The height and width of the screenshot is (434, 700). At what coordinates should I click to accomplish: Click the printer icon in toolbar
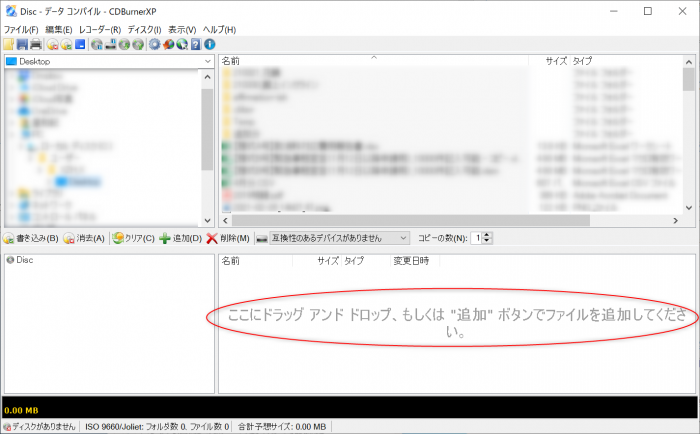click(36, 44)
